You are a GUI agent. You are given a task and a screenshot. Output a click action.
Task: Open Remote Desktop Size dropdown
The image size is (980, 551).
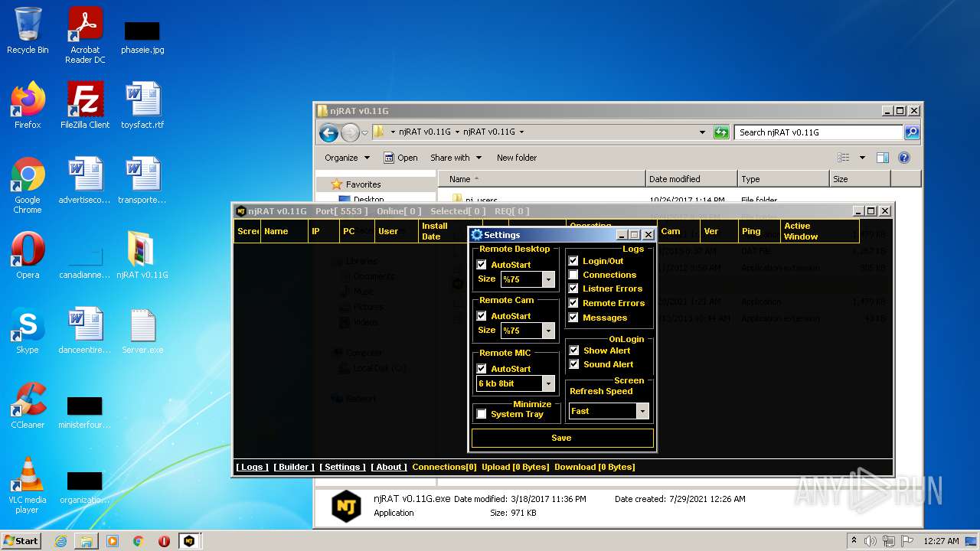(548, 279)
